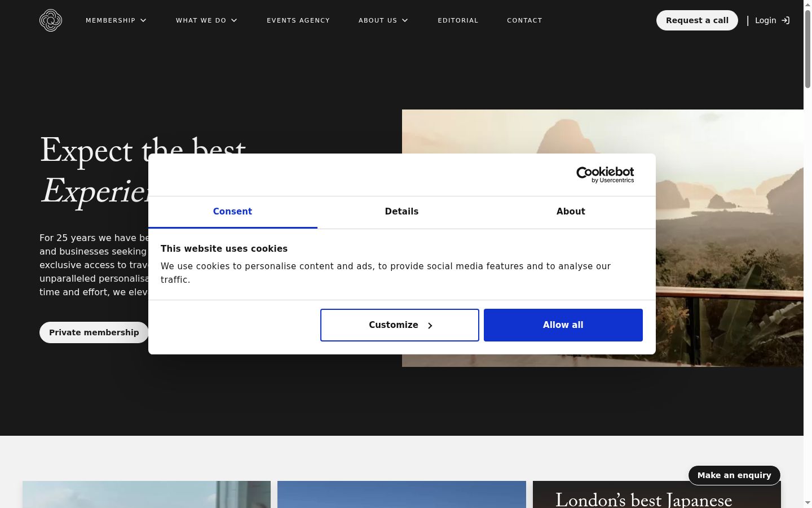Go to the Contact page link

tap(524, 20)
